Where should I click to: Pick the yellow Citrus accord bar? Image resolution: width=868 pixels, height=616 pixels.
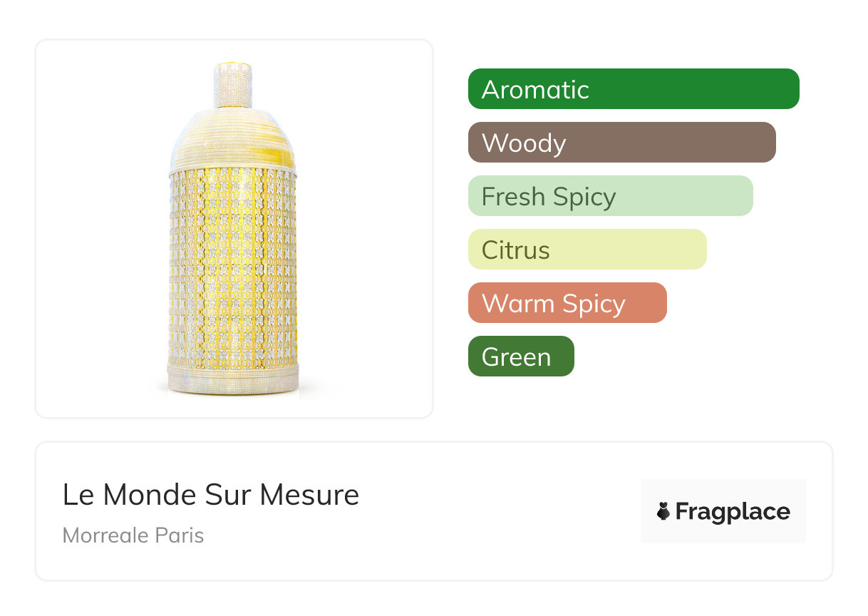point(587,250)
